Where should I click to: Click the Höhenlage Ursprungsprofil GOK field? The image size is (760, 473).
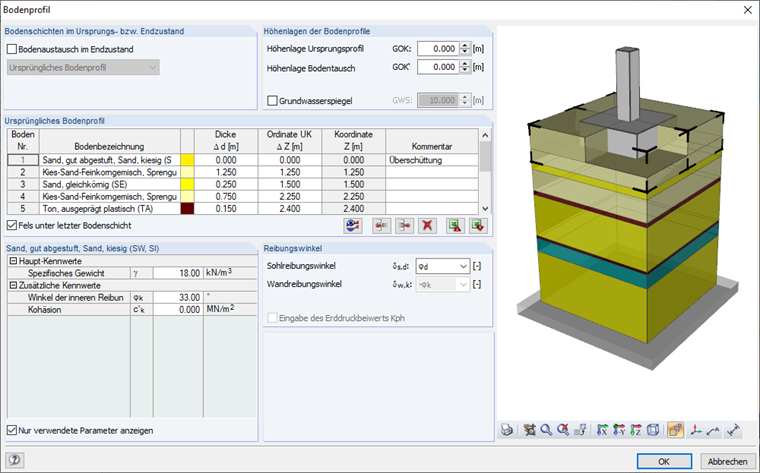(x=438, y=49)
